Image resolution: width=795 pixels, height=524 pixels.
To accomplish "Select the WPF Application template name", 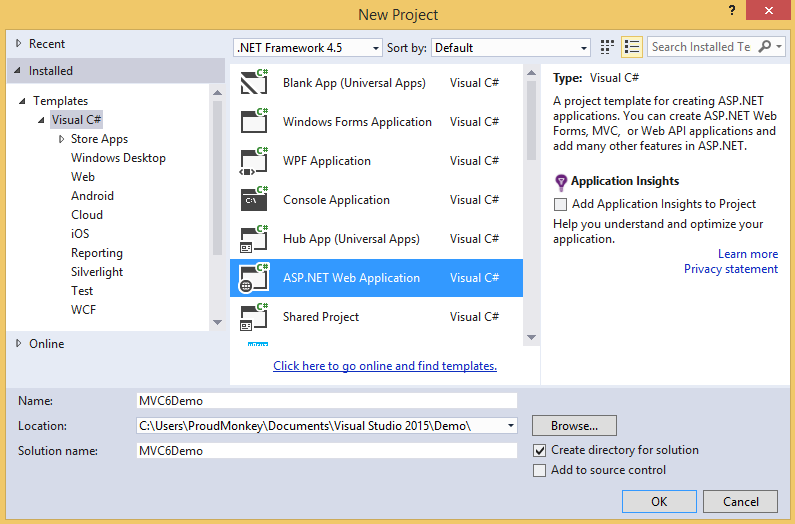I will pyautogui.click(x=327, y=161).
